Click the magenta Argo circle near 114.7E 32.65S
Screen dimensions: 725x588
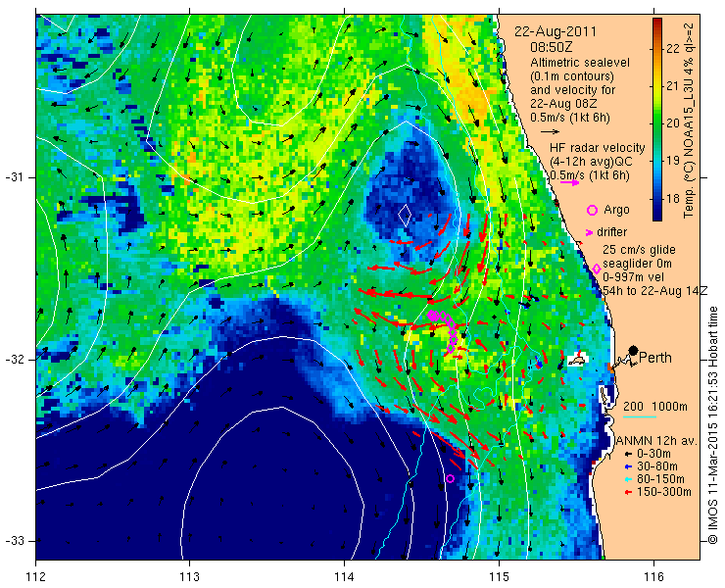point(450,478)
